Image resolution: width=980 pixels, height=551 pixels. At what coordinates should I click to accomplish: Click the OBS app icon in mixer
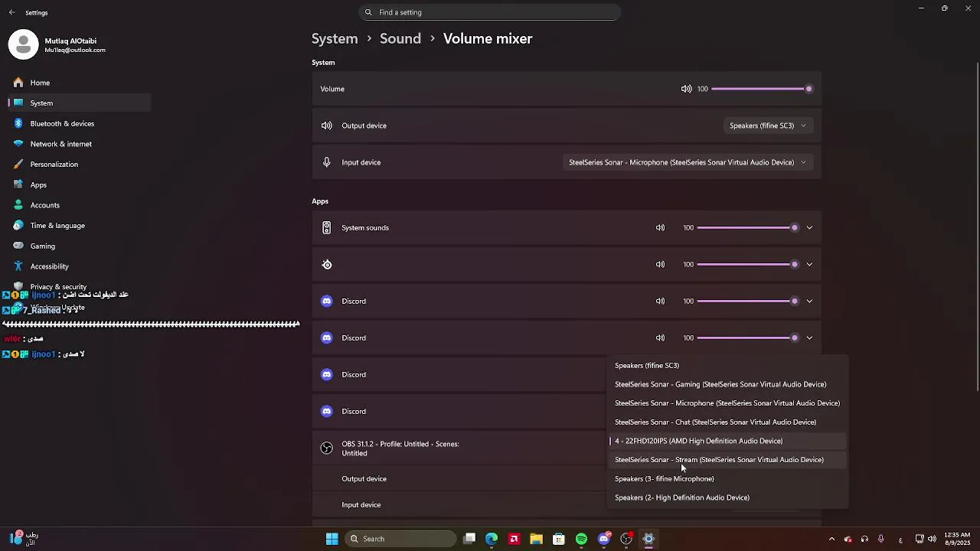click(327, 448)
